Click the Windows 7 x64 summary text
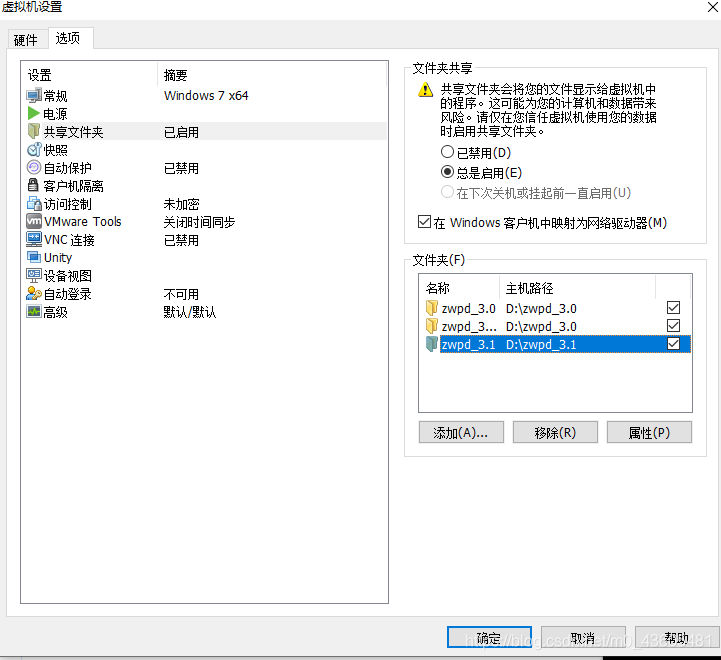 [x=206, y=96]
